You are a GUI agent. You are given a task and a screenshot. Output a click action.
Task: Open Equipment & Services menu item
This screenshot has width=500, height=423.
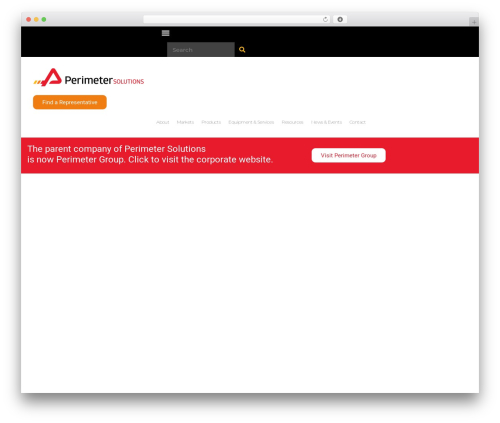pyautogui.click(x=251, y=122)
